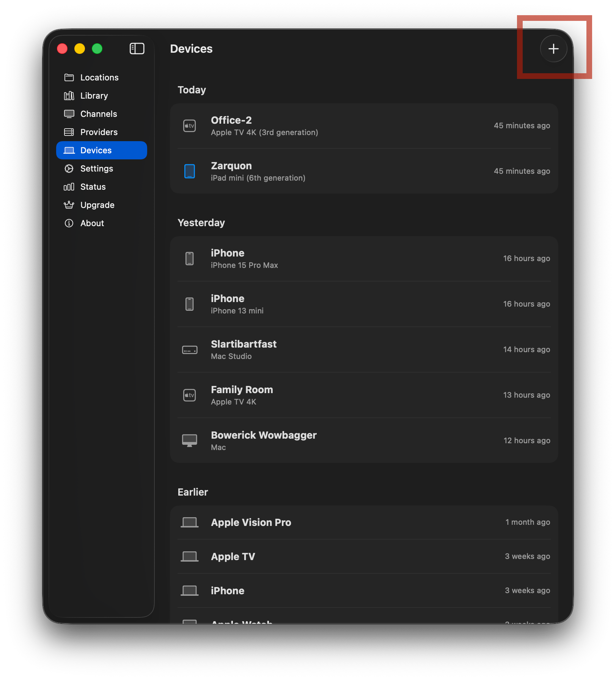Click the Status bar-chart icon
616x680 pixels.
(69, 187)
